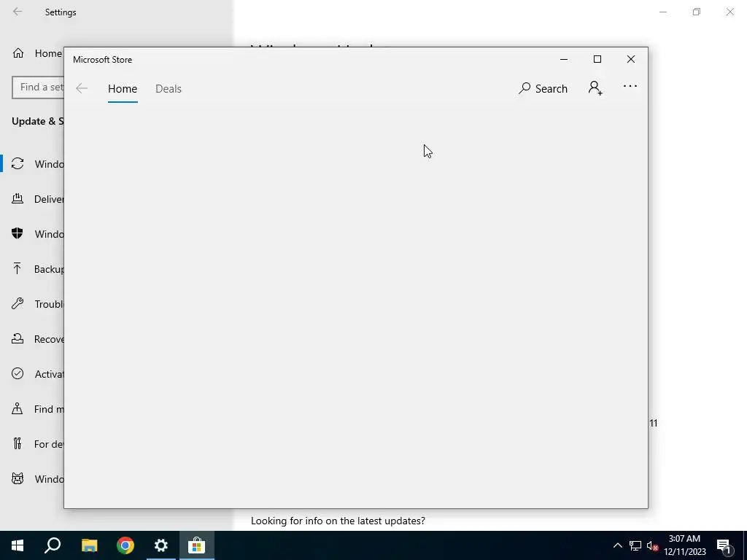Click Microsoft Store taskbar icon

click(x=197, y=545)
